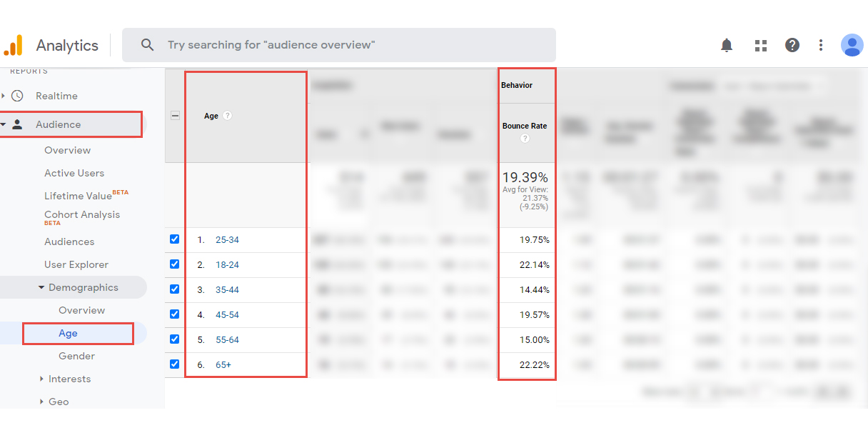Expand the Interests submenu arrow
868x433 pixels.
42,379
